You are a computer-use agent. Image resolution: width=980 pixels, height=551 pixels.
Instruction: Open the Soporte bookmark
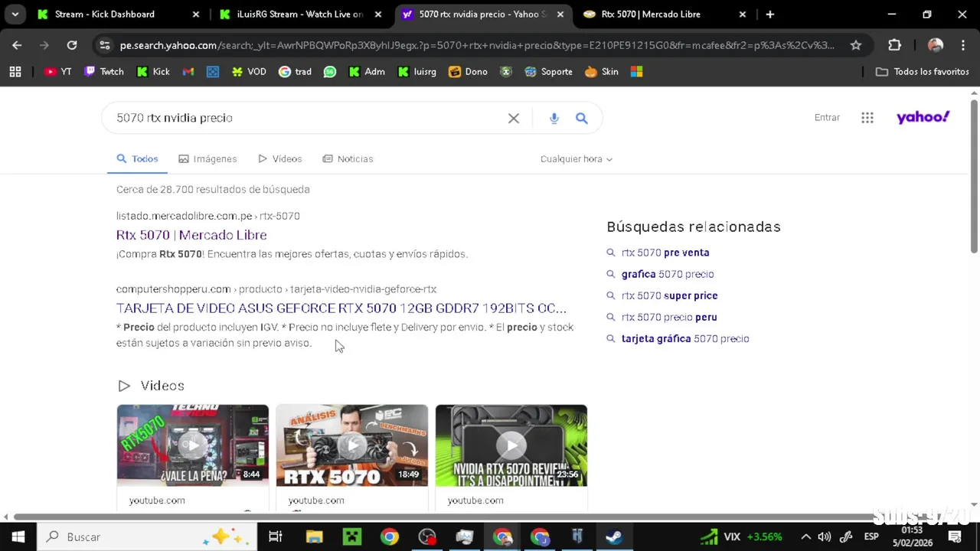click(x=548, y=71)
